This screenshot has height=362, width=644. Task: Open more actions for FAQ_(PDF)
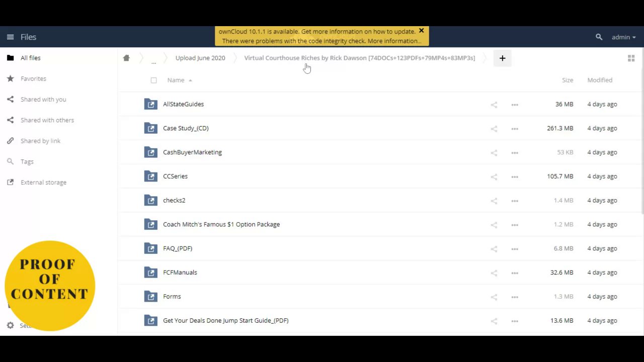514,249
